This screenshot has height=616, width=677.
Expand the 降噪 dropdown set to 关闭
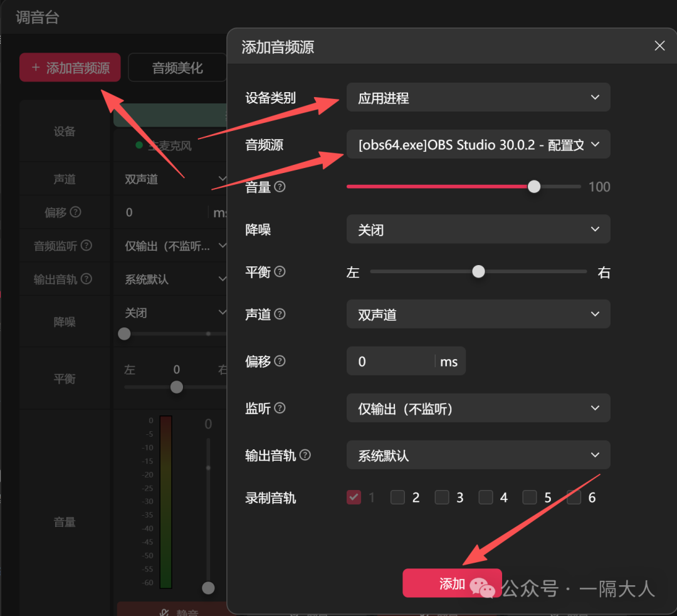click(478, 229)
